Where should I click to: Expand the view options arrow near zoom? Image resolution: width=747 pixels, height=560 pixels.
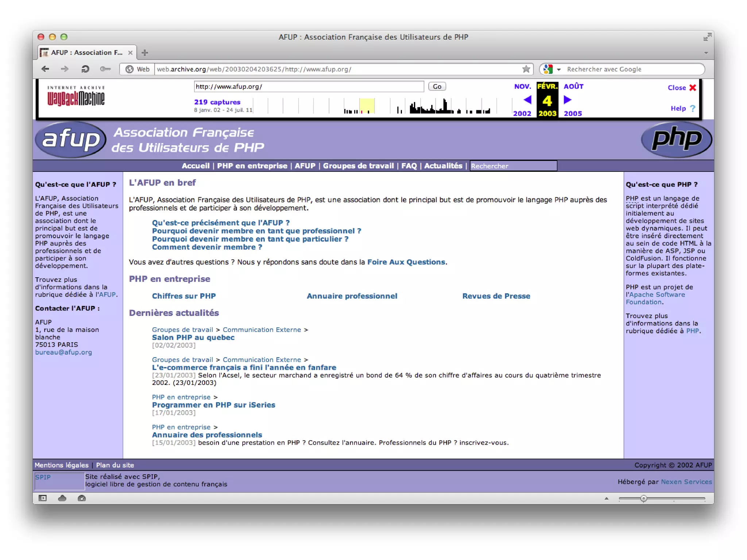click(x=606, y=498)
